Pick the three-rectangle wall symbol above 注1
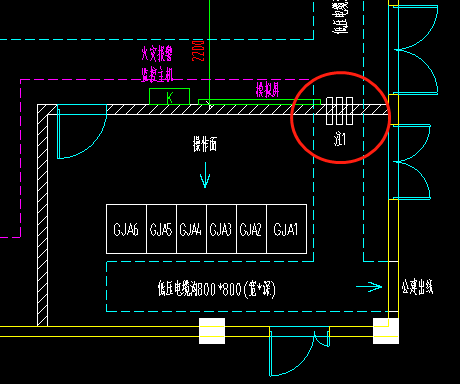460x384 pixels. (339, 111)
